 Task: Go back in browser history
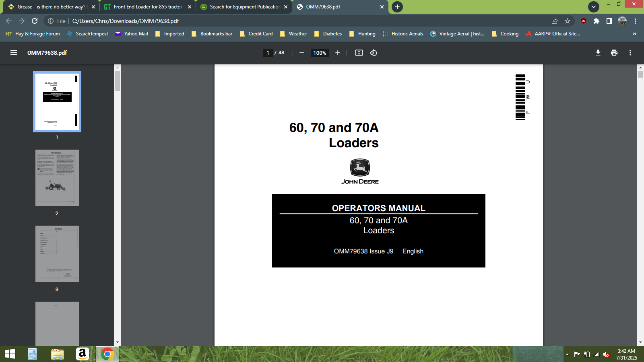click(9, 21)
